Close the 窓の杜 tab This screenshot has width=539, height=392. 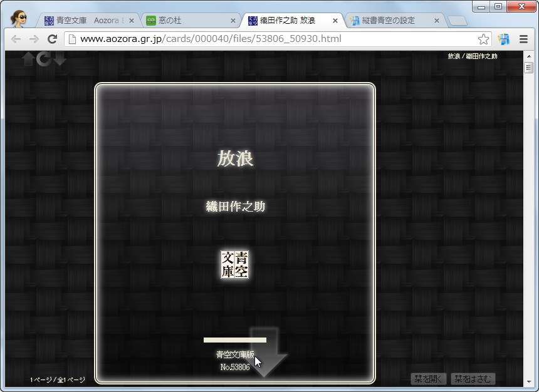pos(233,21)
